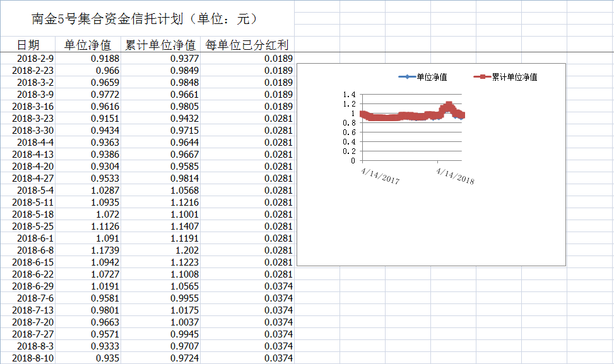Select cumulative value cell 0.9724

tap(160, 358)
